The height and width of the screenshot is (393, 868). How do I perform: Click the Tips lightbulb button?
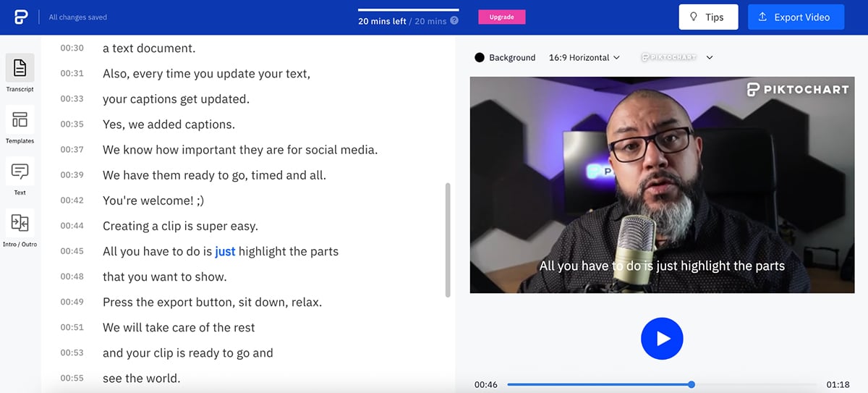(x=707, y=17)
